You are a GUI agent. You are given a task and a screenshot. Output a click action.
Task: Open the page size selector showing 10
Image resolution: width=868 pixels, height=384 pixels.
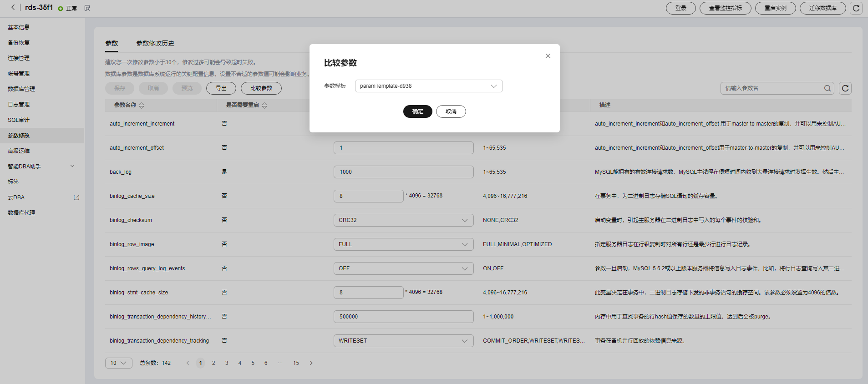click(118, 363)
